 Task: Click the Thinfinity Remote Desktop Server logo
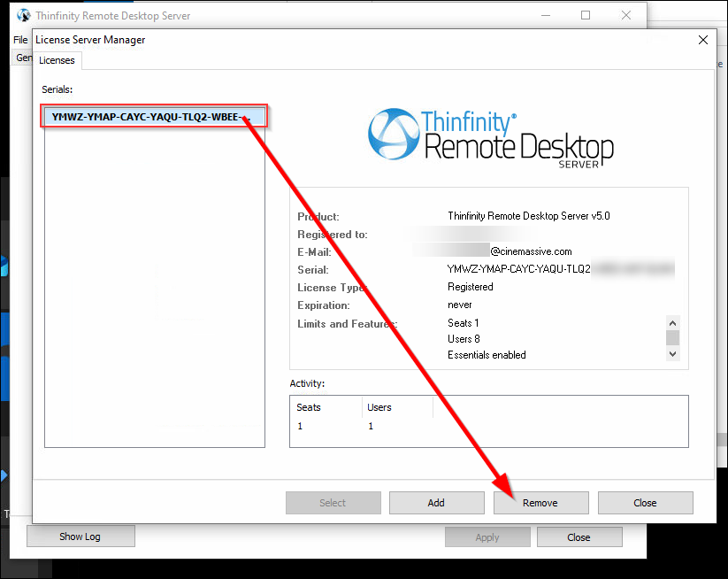pyautogui.click(x=490, y=137)
